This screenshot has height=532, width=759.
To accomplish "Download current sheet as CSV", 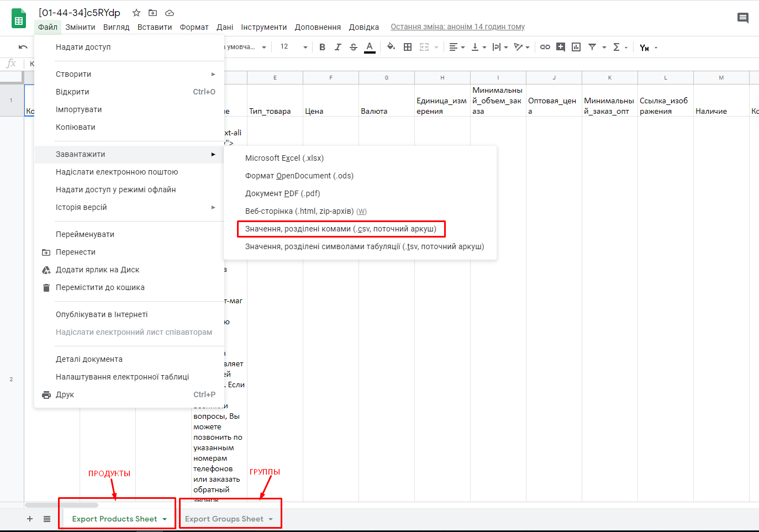I will pos(360,229).
